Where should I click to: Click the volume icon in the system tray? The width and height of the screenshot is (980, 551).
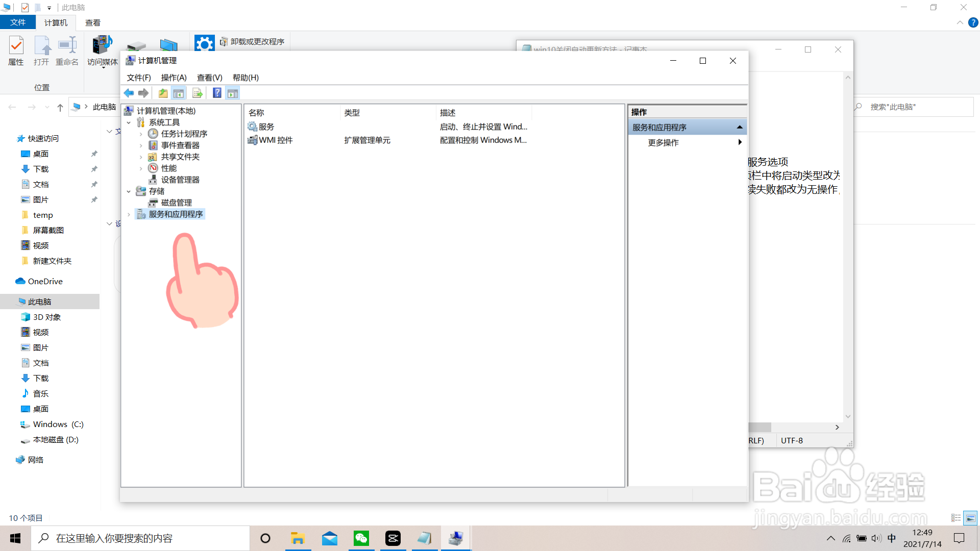click(876, 538)
